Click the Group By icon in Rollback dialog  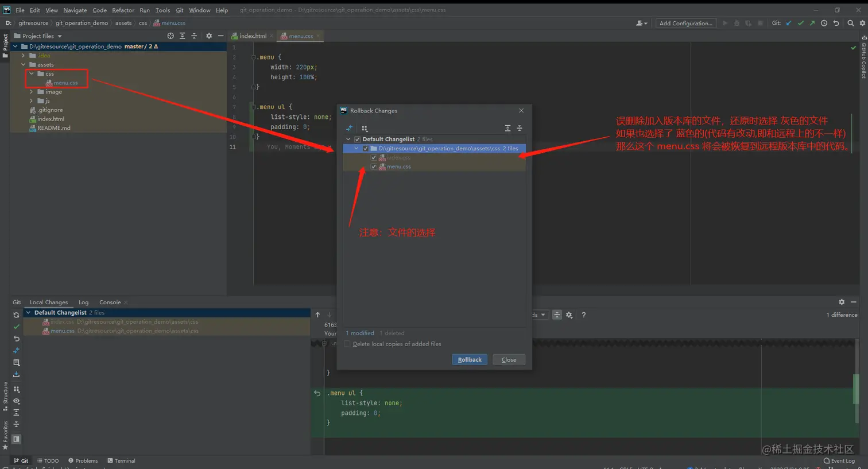pyautogui.click(x=363, y=128)
